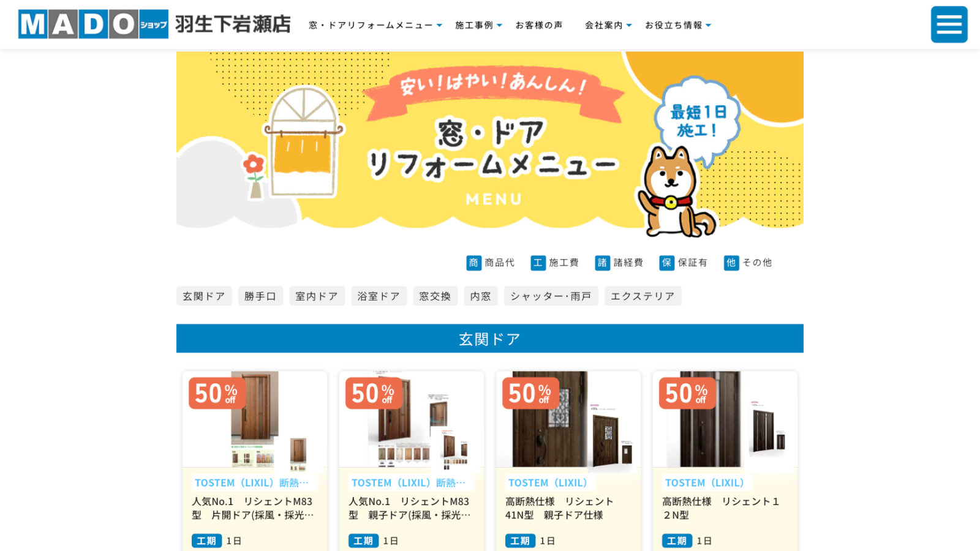
Task: Click the Shiba dog mascot illustration
Action: click(674, 193)
